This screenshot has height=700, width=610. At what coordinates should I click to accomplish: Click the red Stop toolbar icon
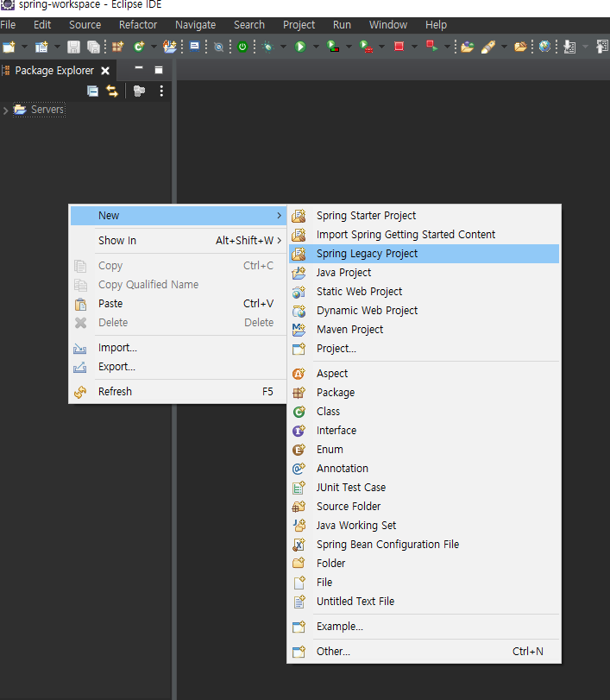399,47
